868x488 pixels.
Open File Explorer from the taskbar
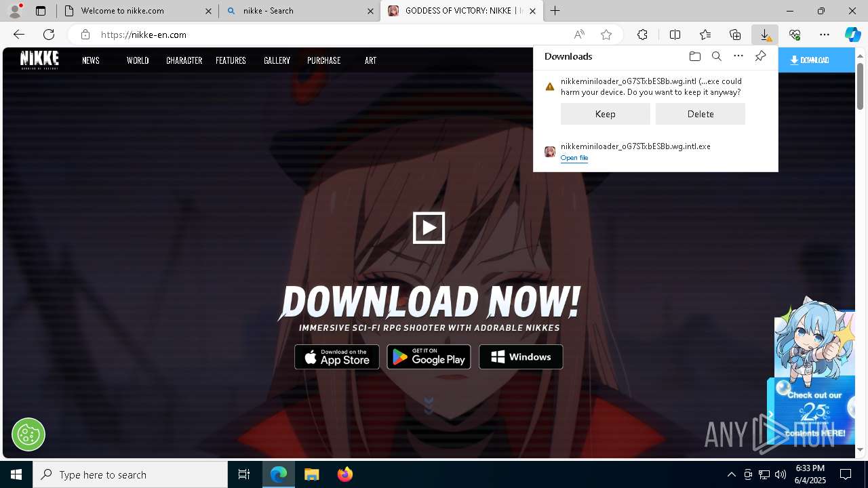312,474
